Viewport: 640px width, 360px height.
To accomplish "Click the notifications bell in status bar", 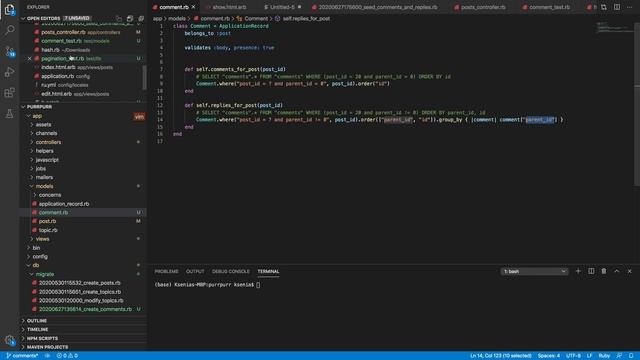I will [x=631, y=356].
